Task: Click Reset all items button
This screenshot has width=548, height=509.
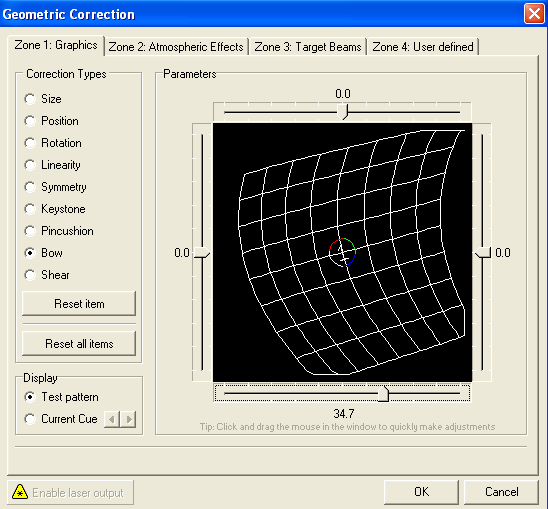Action: [79, 344]
